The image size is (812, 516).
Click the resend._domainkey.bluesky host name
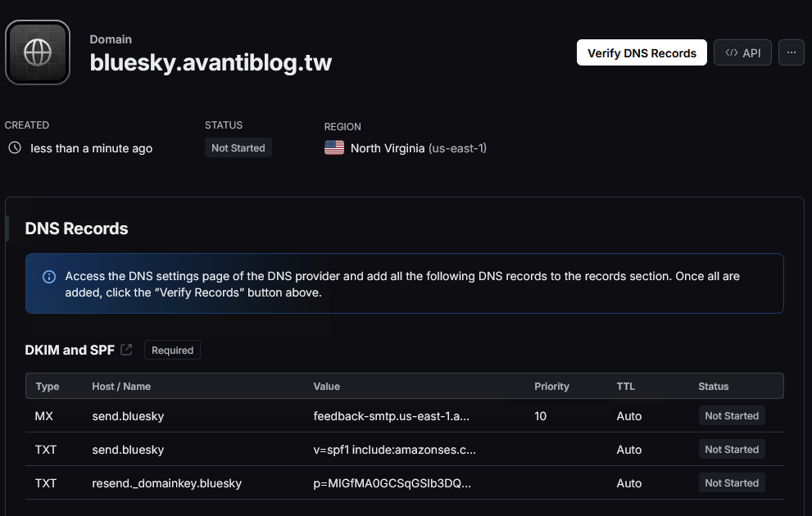coord(167,483)
